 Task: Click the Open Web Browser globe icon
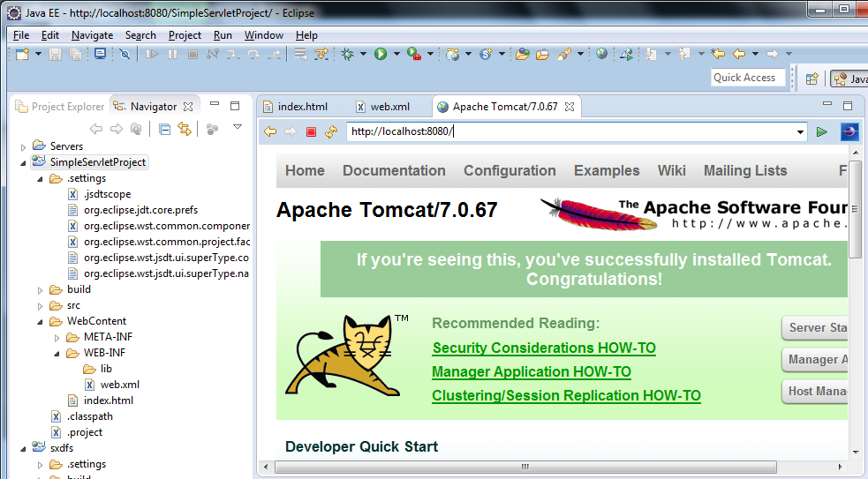[x=601, y=54]
